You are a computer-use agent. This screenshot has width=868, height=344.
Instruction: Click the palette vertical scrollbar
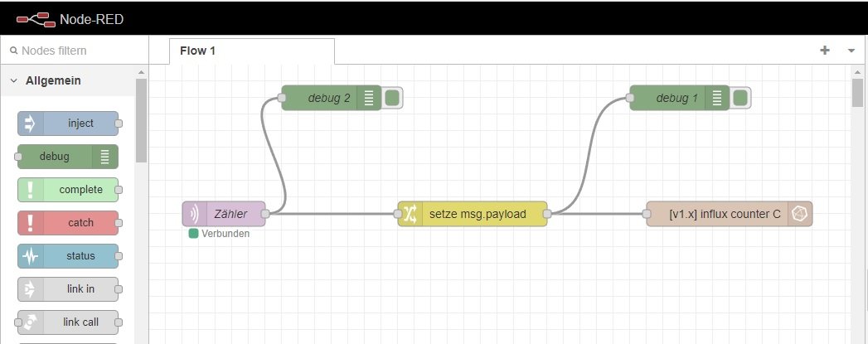point(141,120)
